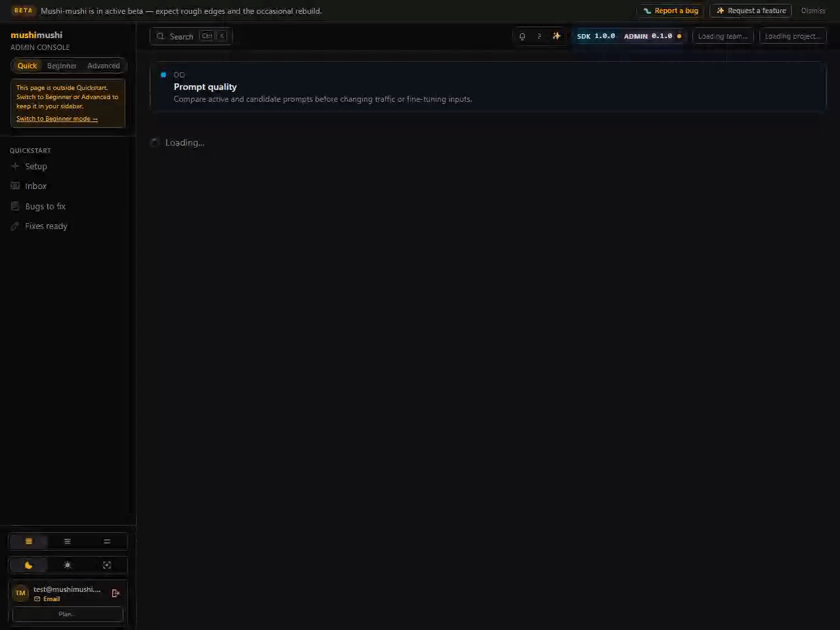Click the Fixes ready sidebar icon
Screen dimensions: 840x630
[x=15, y=226]
